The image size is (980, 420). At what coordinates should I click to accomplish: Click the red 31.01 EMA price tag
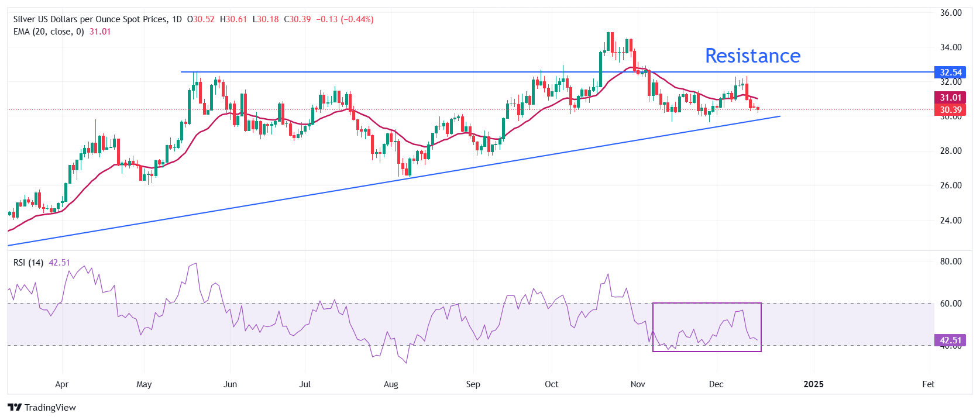tap(950, 98)
